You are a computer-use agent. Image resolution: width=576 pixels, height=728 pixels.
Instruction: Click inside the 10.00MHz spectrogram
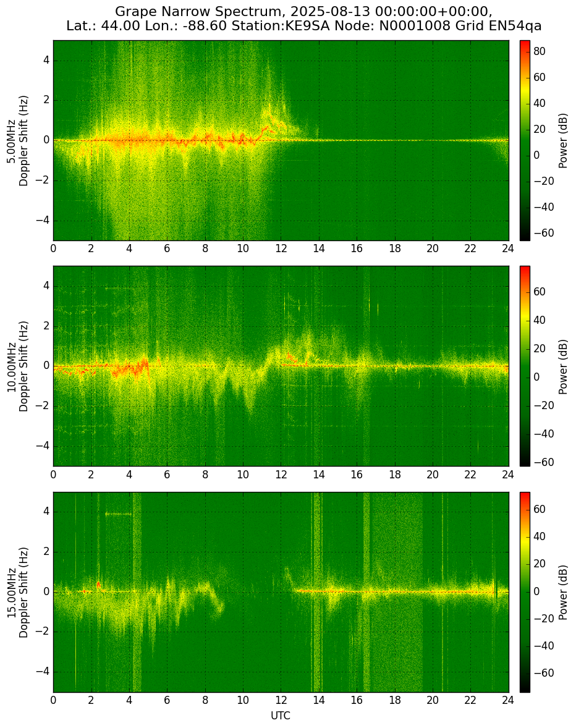[x=281, y=366]
